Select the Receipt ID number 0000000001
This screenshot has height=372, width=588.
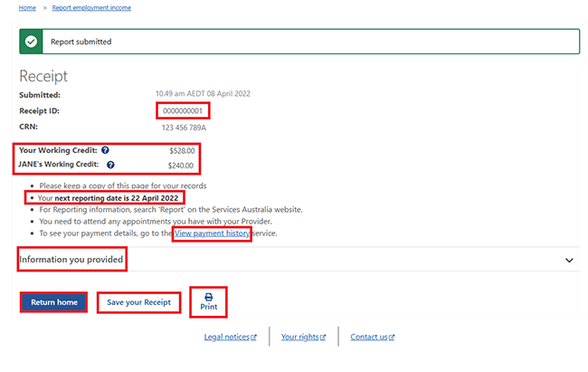183,111
